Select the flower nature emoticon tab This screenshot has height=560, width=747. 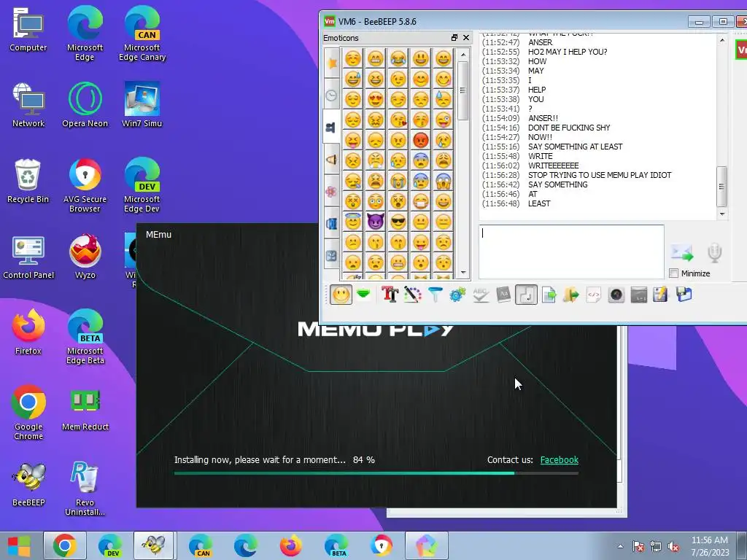click(332, 192)
